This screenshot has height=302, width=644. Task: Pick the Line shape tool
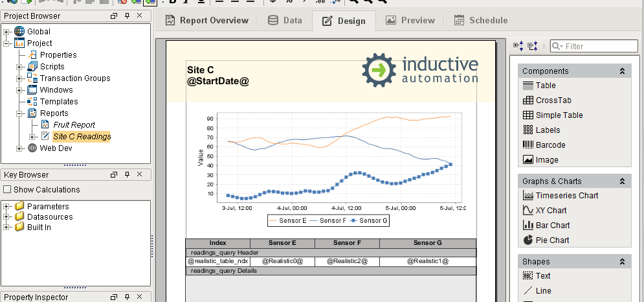[543, 291]
